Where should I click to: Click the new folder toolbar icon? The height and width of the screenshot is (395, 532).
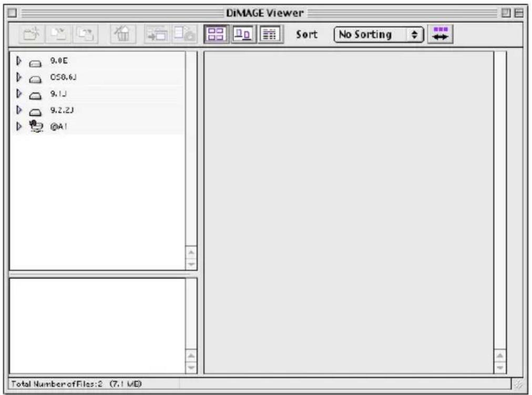31,34
